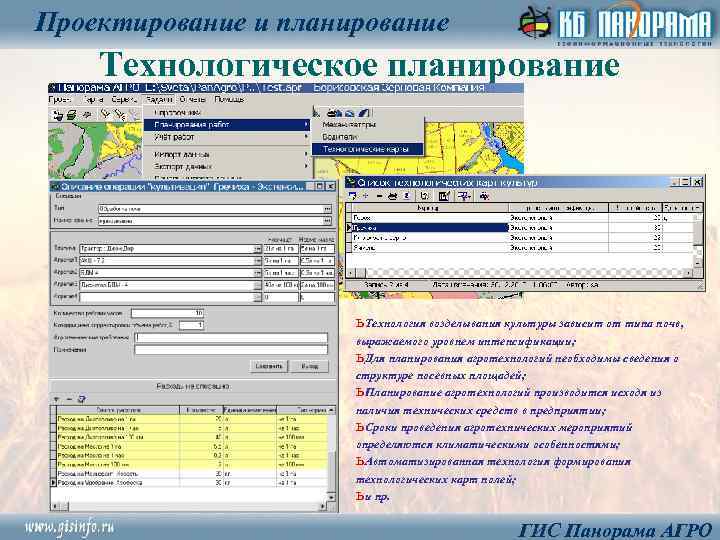Click the print icon in the crop list toolbar
This screenshot has width=720, height=540.
(x=393, y=196)
